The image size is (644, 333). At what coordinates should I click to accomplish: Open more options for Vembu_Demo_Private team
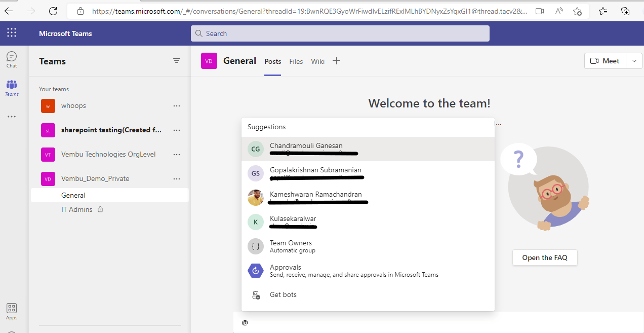[177, 179]
